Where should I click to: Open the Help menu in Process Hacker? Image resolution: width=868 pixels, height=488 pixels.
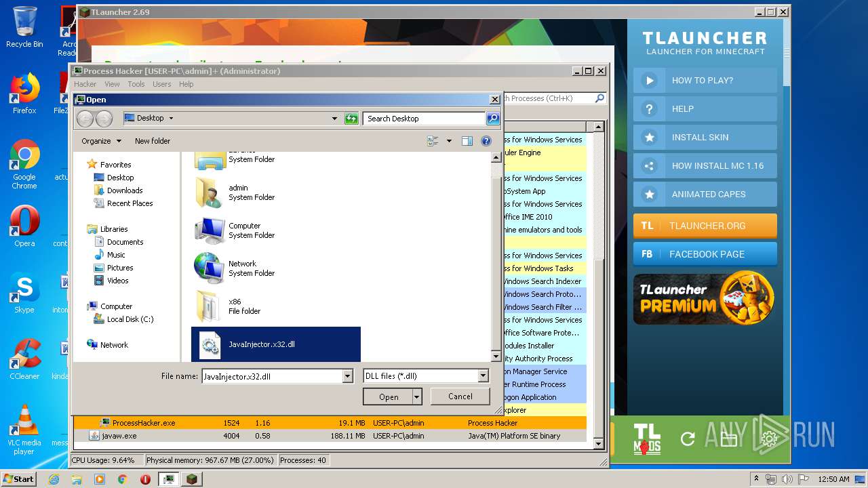(x=186, y=84)
